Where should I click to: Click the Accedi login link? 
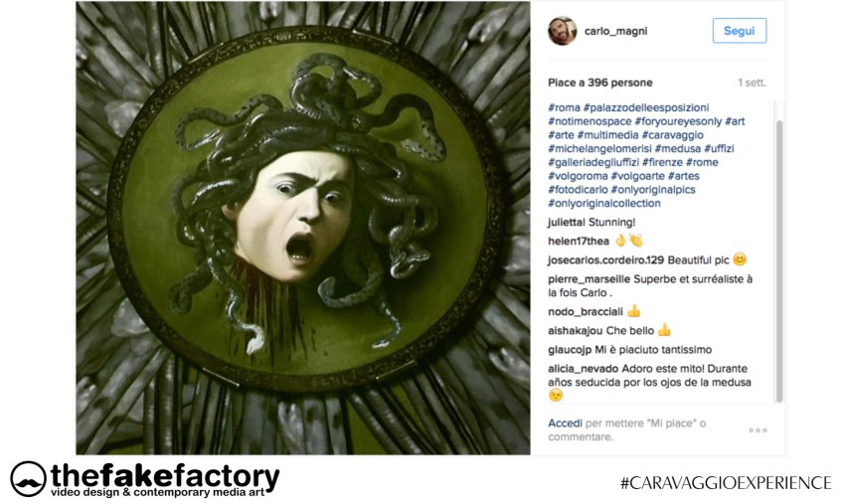click(565, 423)
